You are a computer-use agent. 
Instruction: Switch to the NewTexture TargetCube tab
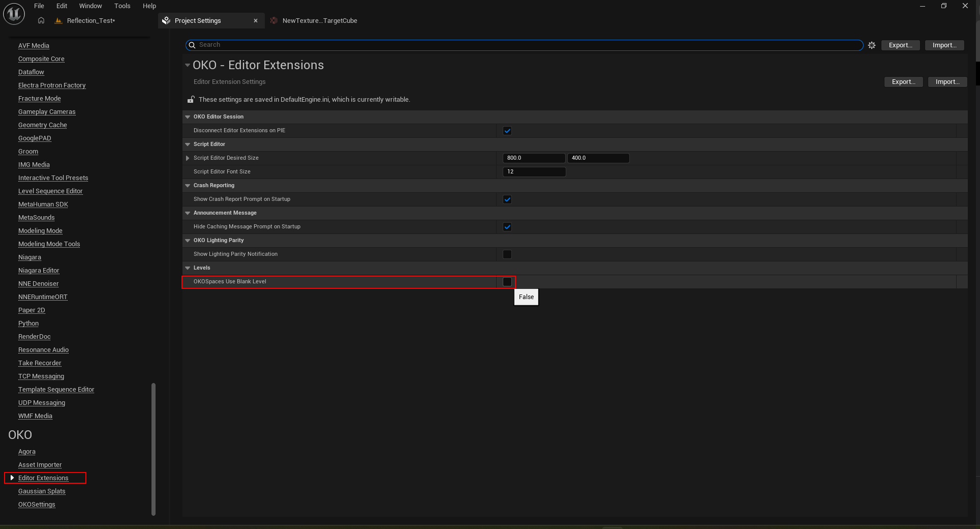point(320,21)
